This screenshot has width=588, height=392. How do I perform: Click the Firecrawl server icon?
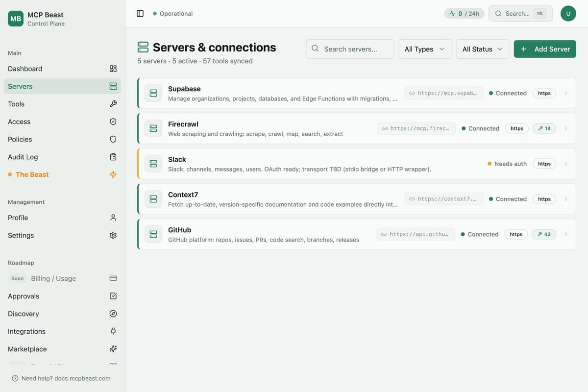[153, 128]
